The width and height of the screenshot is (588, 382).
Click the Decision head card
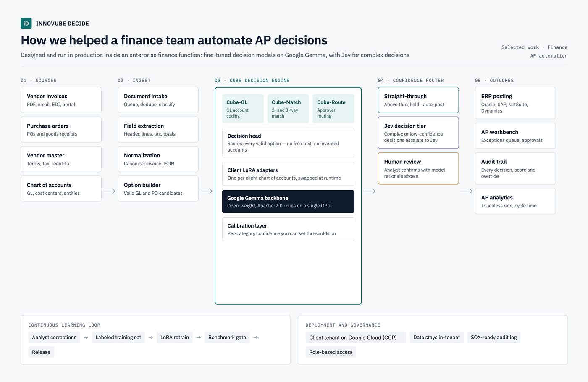pyautogui.click(x=288, y=143)
